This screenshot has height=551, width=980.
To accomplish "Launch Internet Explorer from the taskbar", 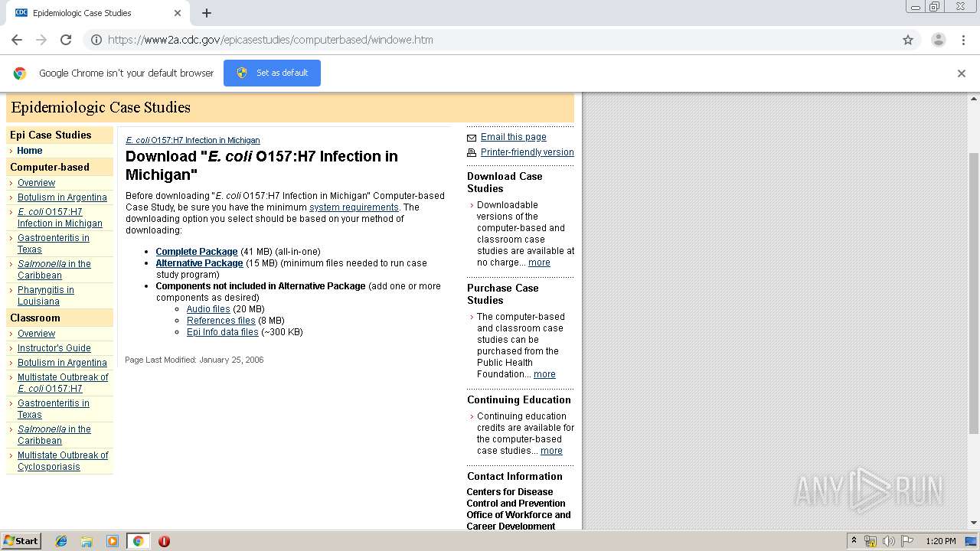I will 61,541.
